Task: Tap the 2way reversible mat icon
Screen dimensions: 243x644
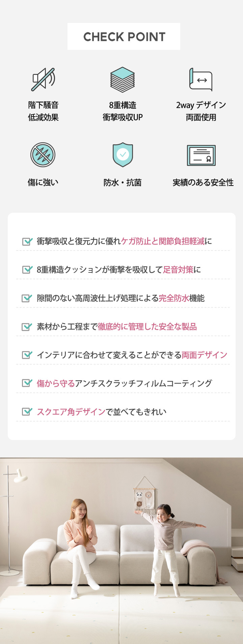Action: tap(201, 80)
